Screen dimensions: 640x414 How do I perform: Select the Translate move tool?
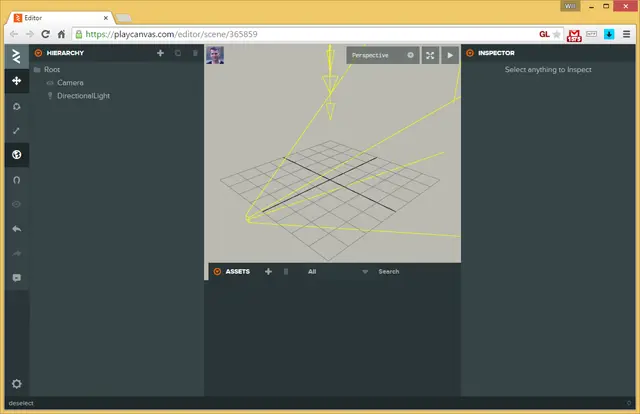(17, 81)
